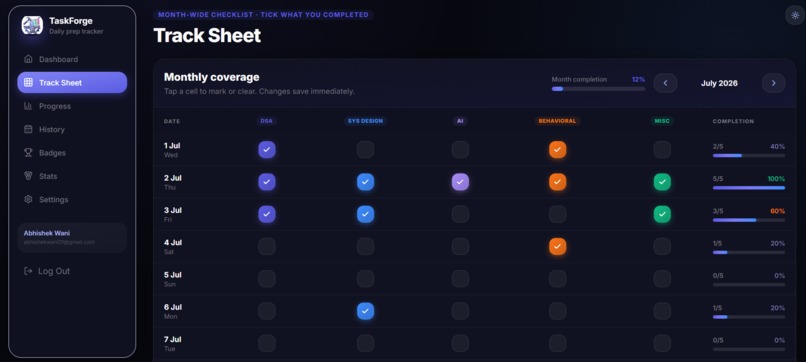Image resolution: width=806 pixels, height=362 pixels.
Task: Uncheck Sys Design for 3 Jul
Action: point(365,214)
